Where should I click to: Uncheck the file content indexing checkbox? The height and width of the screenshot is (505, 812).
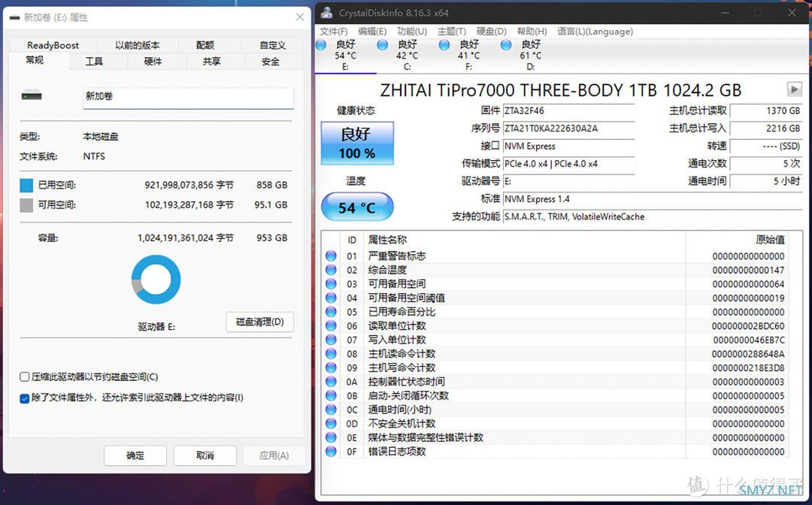(25, 398)
